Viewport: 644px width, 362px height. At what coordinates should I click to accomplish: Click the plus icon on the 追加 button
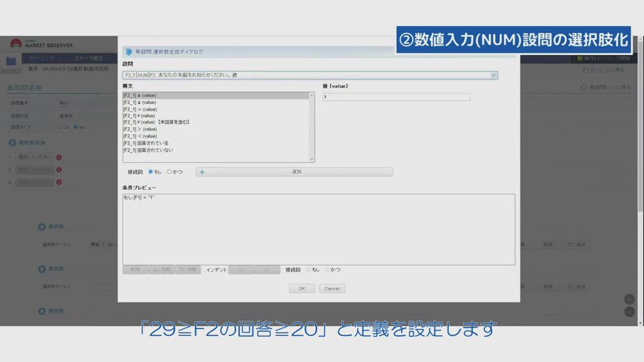[x=202, y=172]
